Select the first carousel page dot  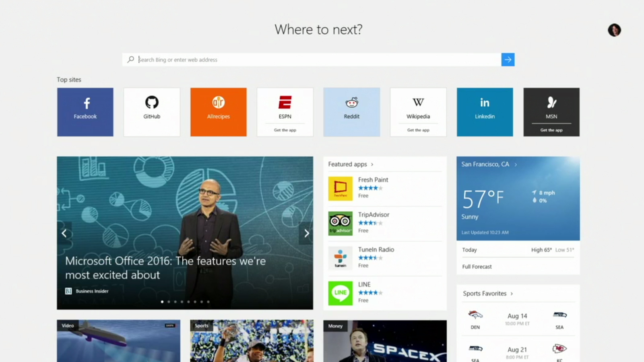(x=162, y=302)
